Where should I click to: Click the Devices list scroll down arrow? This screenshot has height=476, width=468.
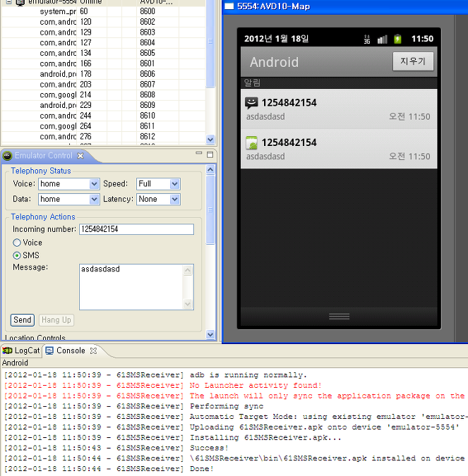[x=210, y=140]
